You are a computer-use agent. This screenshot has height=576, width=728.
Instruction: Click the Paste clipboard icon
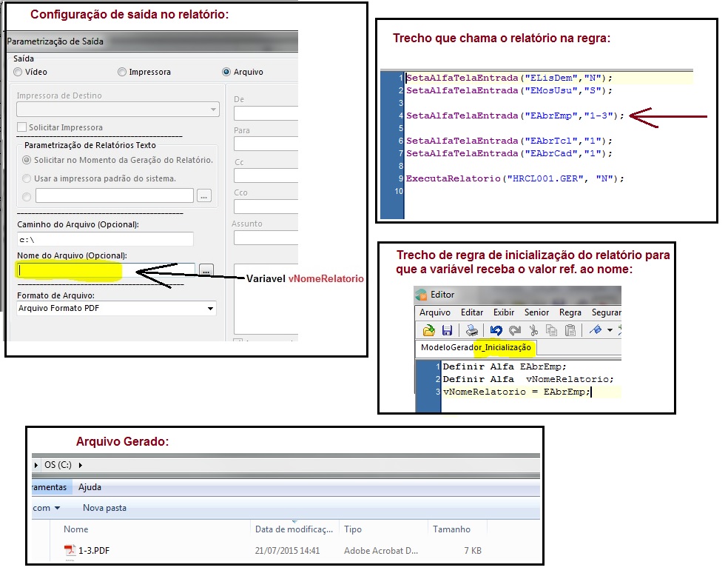570,330
